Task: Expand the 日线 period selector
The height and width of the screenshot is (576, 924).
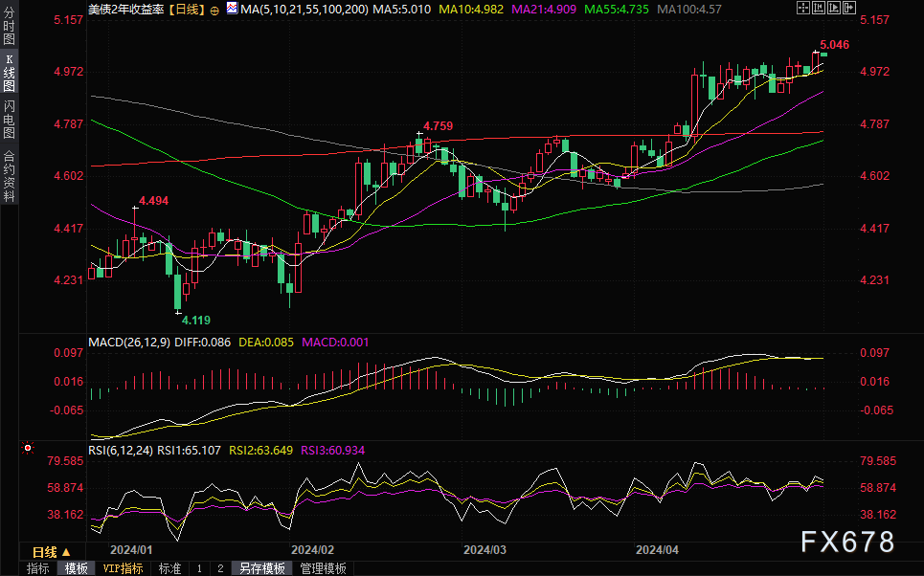Action: [52, 552]
